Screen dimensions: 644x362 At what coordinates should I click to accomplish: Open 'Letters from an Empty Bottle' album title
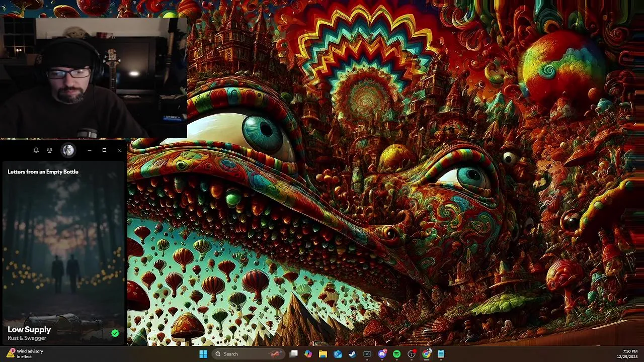pos(43,172)
